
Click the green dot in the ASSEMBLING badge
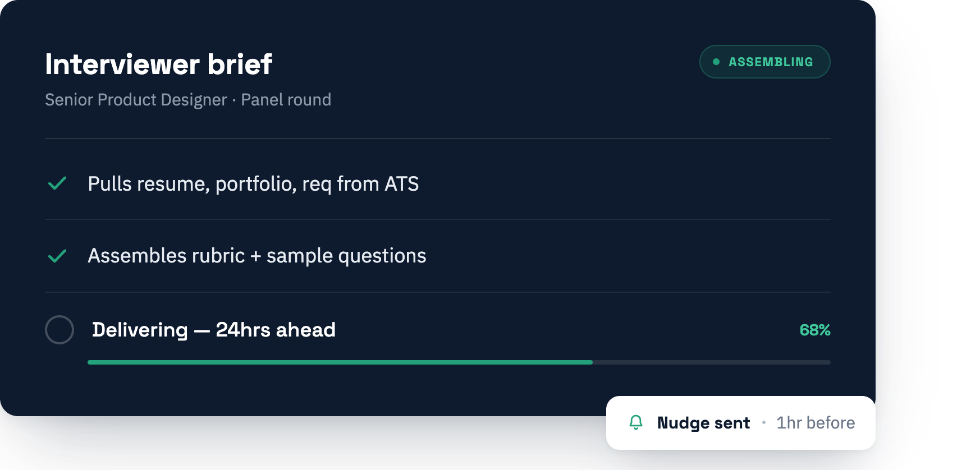tap(716, 62)
